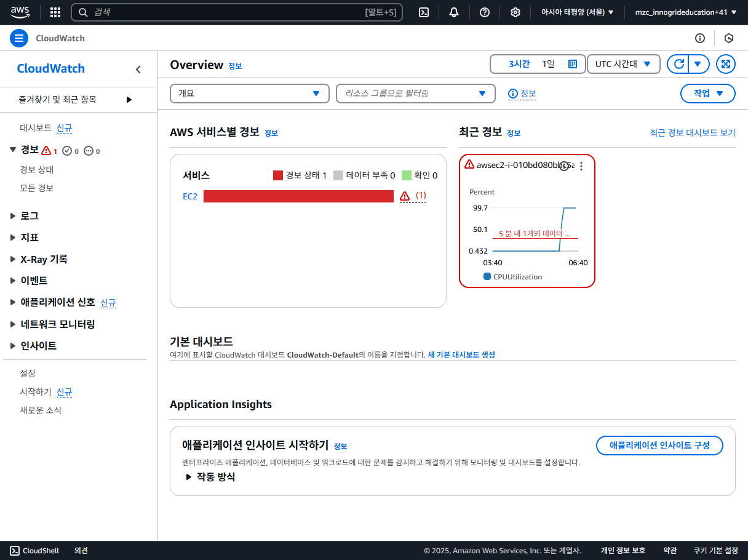Click the green 확인 legend swatch

click(x=406, y=175)
